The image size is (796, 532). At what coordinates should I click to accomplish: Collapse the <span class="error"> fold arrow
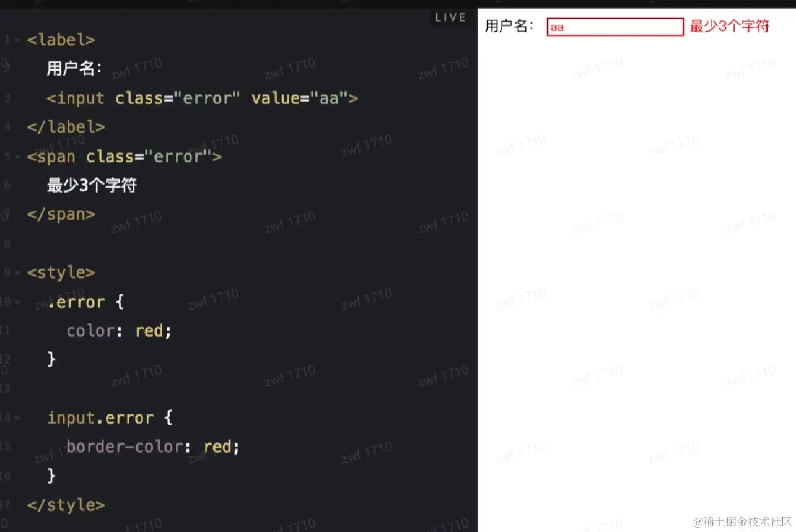click(x=17, y=157)
